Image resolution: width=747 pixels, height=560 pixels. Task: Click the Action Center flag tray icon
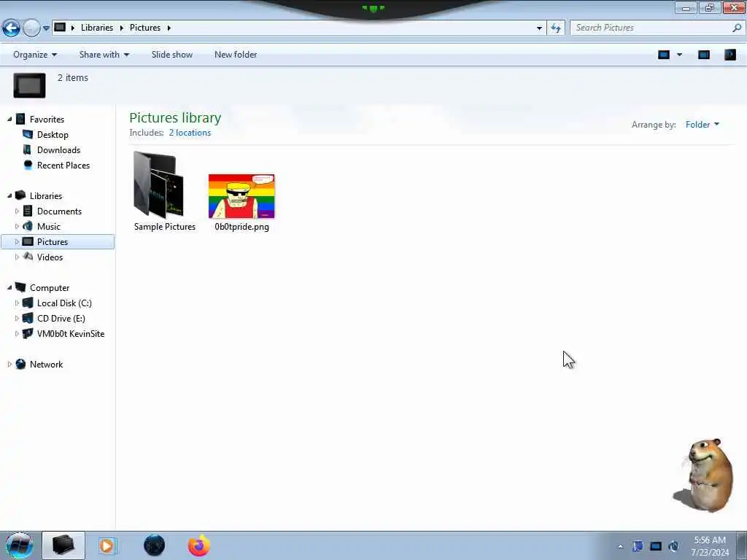click(638, 546)
